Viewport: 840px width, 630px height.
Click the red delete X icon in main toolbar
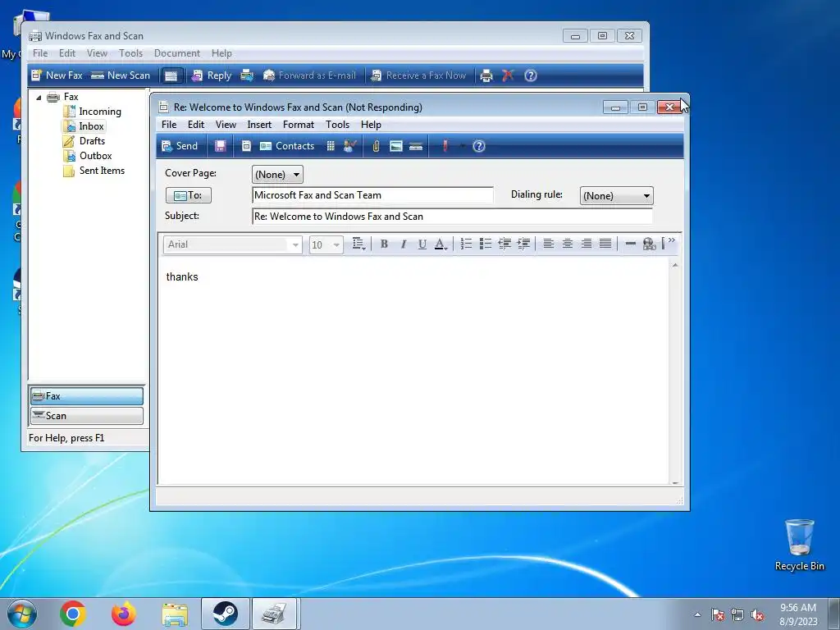[x=508, y=75]
